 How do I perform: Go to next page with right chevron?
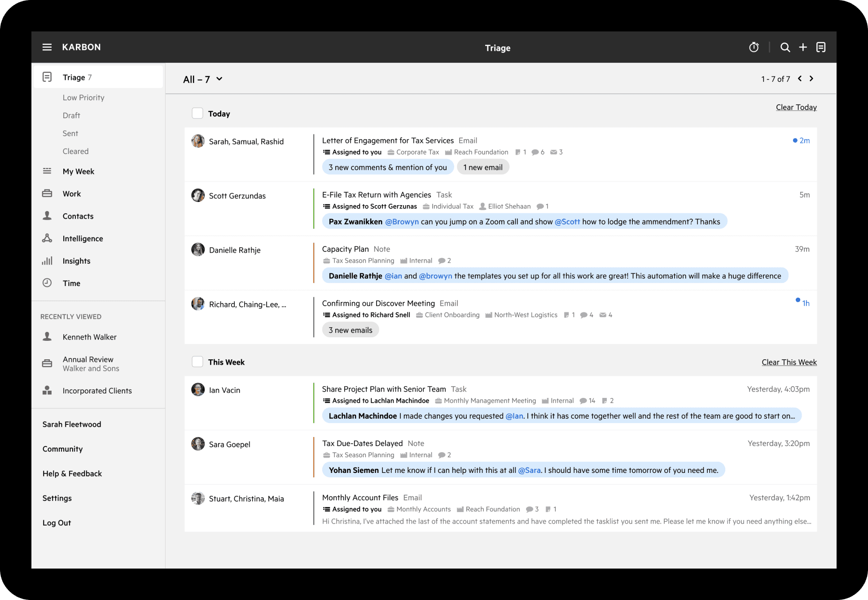pos(811,78)
